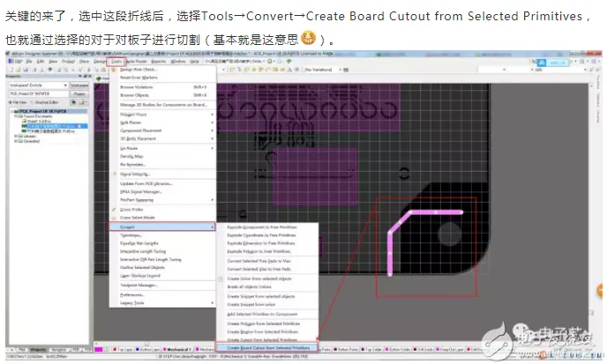Click the magenta current layer color swatch
The height and width of the screenshot is (364, 607).
click(x=98, y=350)
